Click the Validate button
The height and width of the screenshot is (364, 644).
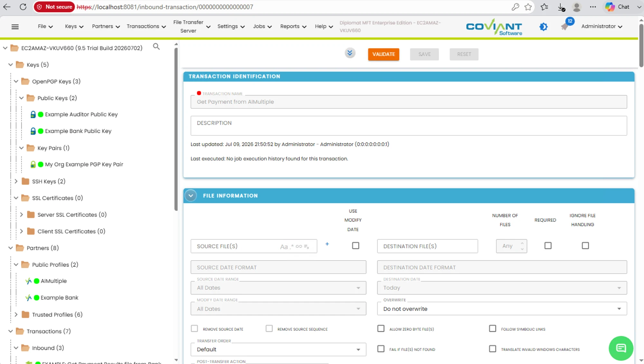384,54
